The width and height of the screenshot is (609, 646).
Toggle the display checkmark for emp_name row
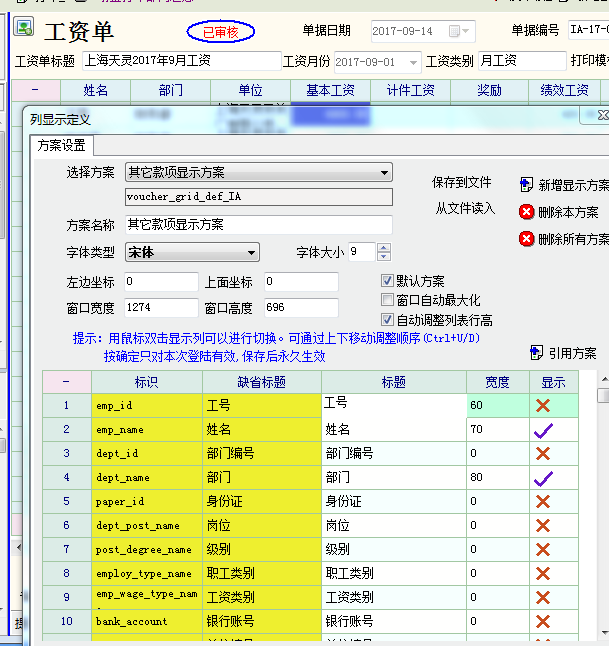coord(544,430)
